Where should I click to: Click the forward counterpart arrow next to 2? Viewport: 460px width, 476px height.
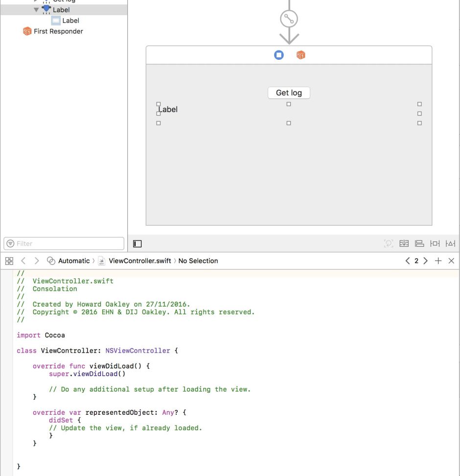(x=425, y=261)
